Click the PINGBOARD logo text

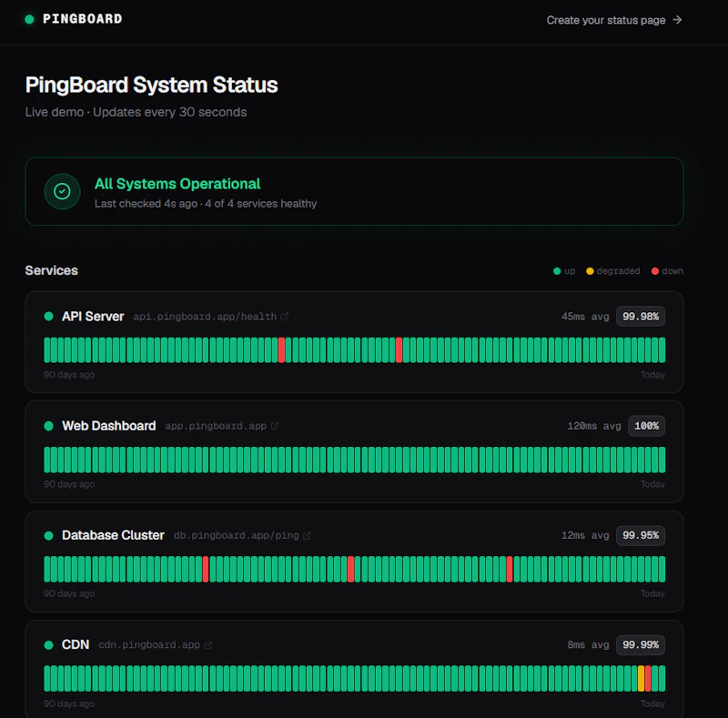pos(82,19)
